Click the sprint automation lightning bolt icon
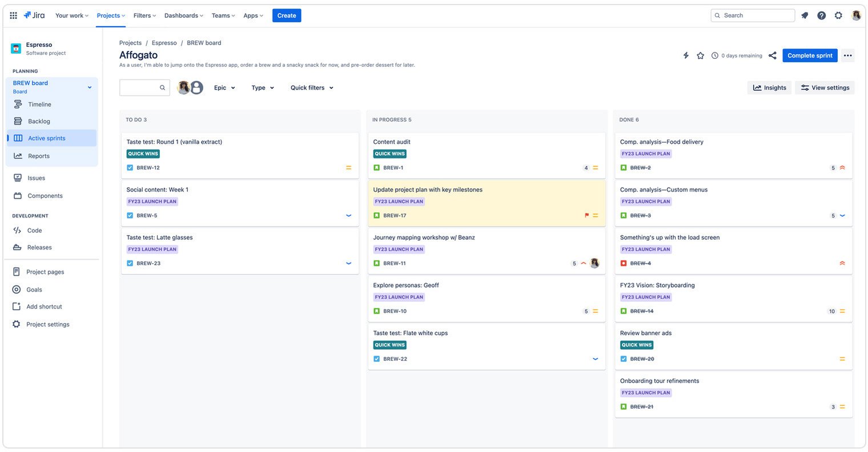The image size is (868, 452). pyautogui.click(x=686, y=55)
